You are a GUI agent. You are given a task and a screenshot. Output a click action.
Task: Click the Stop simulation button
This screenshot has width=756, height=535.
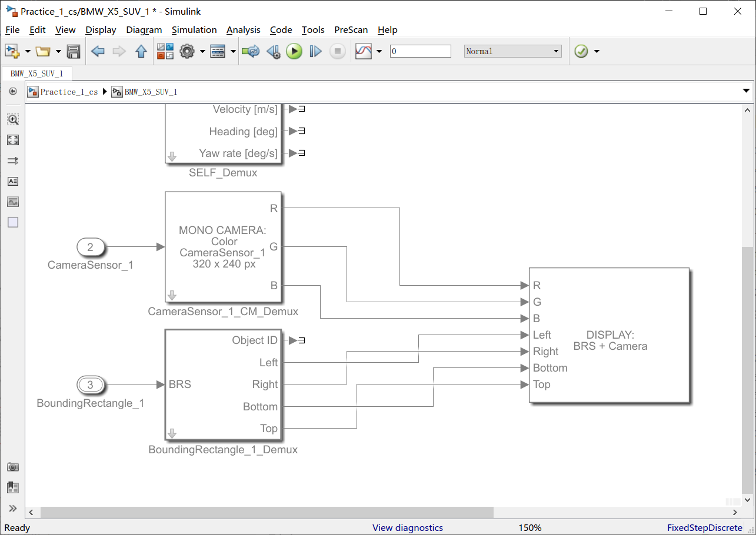[x=337, y=52]
